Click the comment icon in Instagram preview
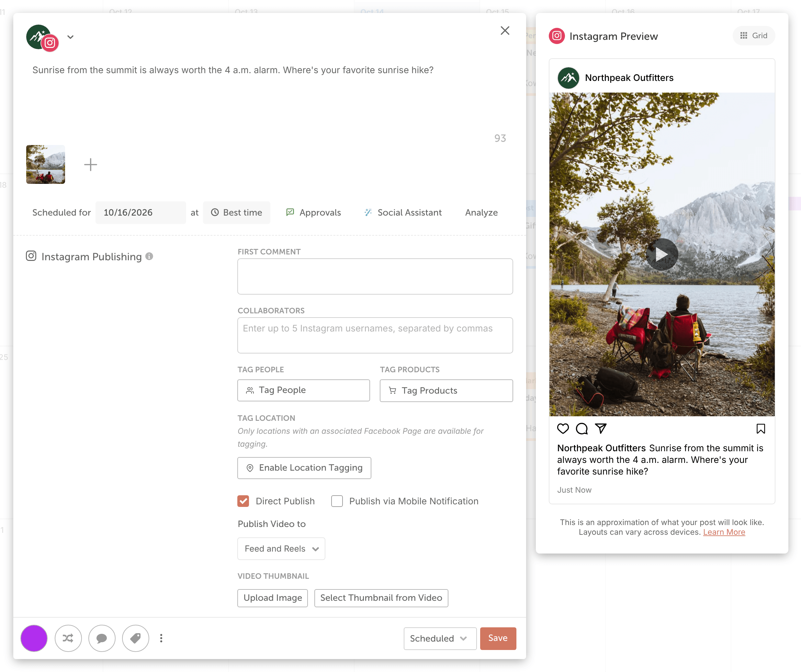Image resolution: width=801 pixels, height=672 pixels. (582, 429)
